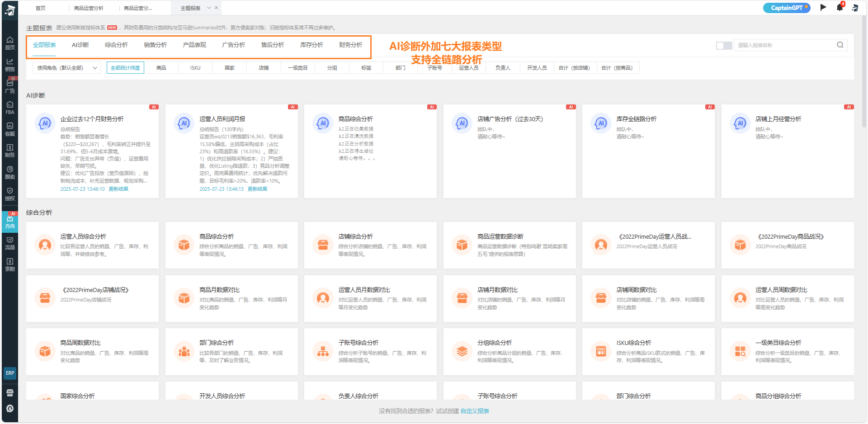868x424 pixels.
Task: Open the 主题报表 tab dropdown arrow
Action: pos(209,8)
